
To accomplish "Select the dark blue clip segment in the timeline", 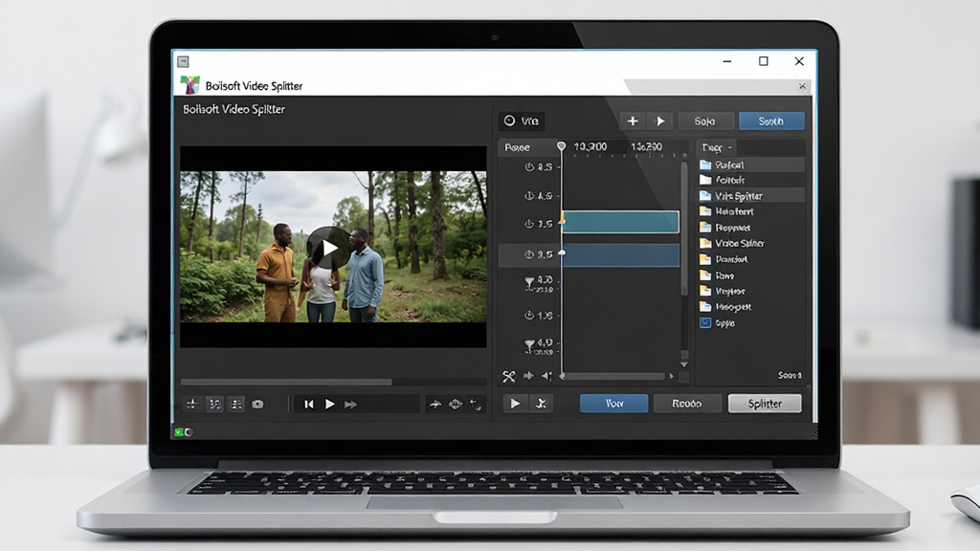I will (620, 255).
